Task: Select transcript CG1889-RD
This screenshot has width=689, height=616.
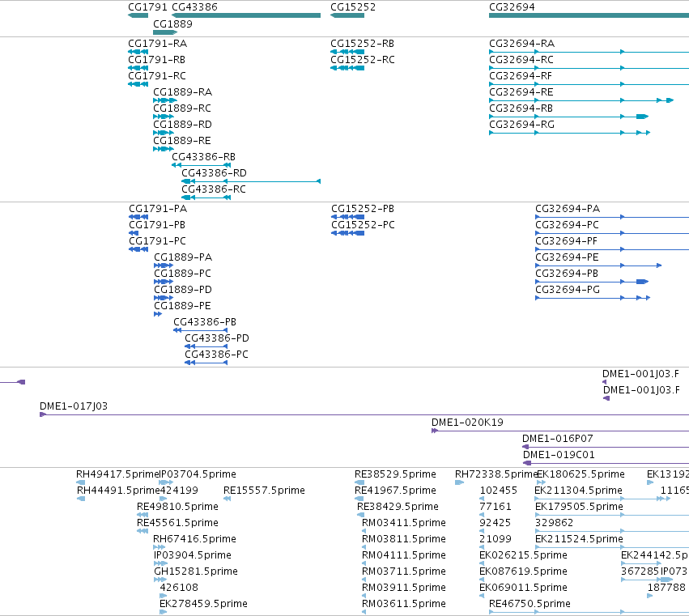Action: (x=182, y=125)
